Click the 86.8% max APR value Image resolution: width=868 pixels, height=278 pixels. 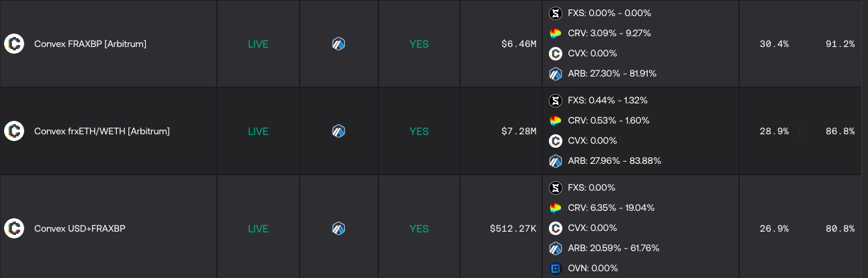tap(840, 132)
